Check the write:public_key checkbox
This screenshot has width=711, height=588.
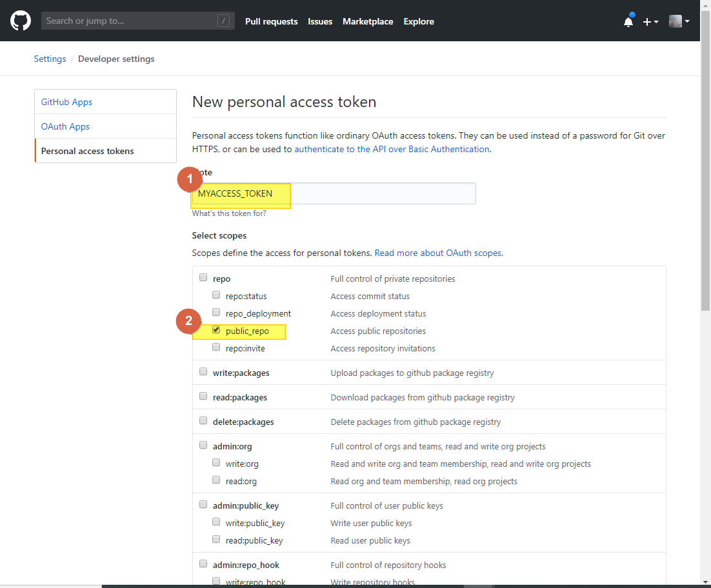(x=216, y=522)
